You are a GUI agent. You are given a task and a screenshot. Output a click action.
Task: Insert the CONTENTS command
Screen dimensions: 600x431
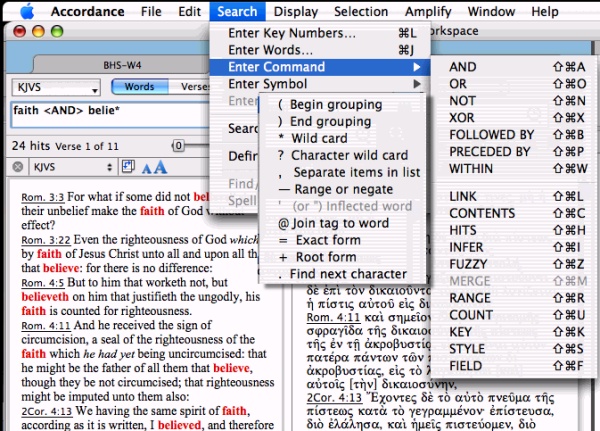tap(514, 213)
